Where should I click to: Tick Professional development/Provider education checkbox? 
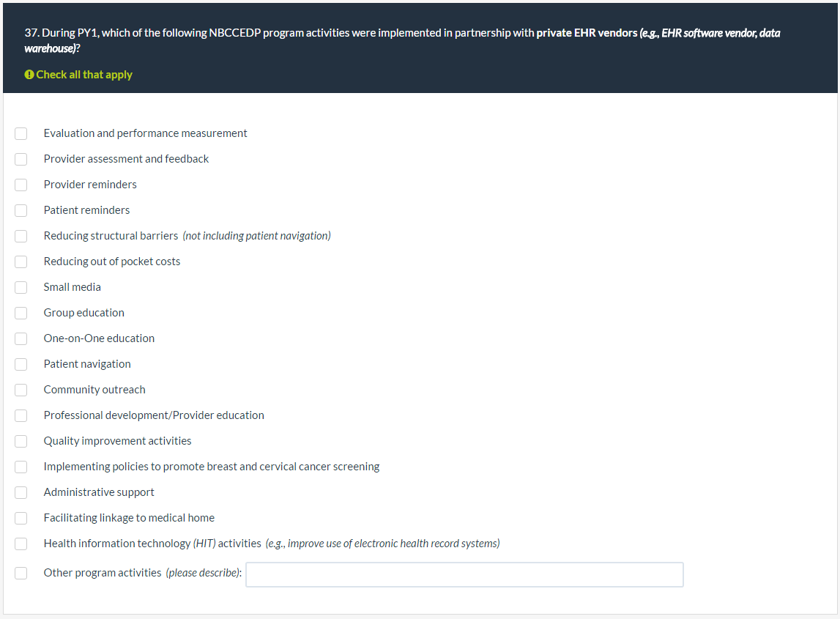pyautogui.click(x=21, y=415)
